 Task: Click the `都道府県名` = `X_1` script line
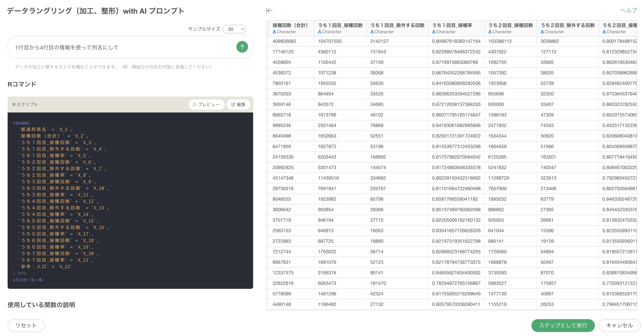point(45,129)
